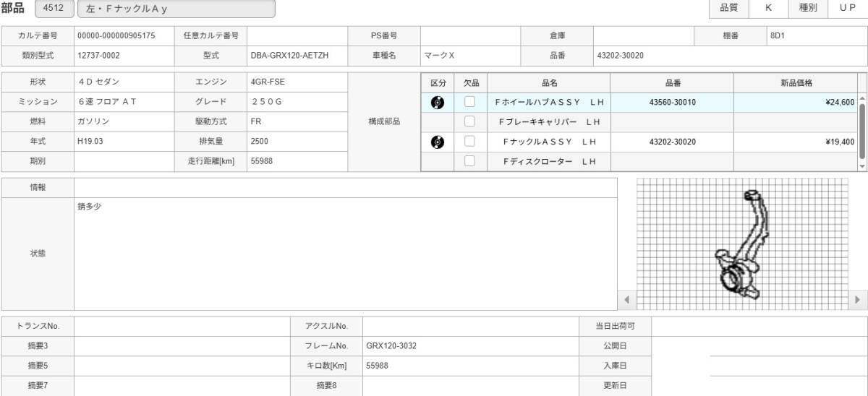Click the empty 摘要5 field
868x396 pixels.
182,366
